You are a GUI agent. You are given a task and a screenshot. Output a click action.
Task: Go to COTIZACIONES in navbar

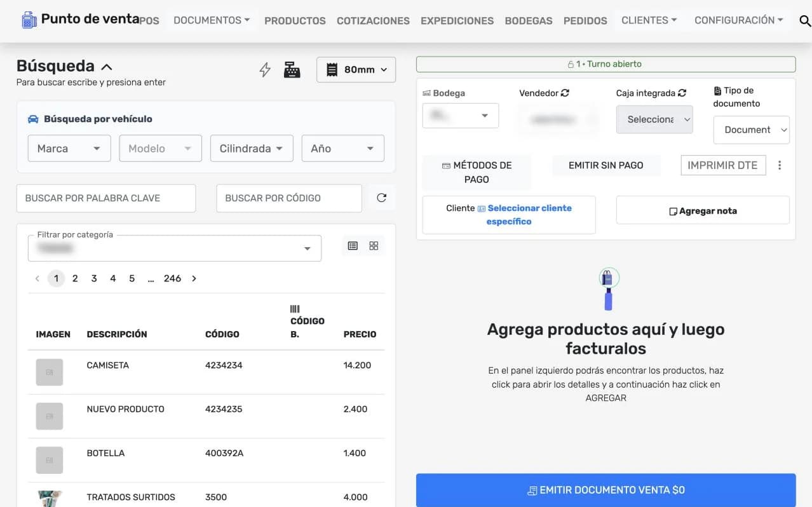click(373, 21)
